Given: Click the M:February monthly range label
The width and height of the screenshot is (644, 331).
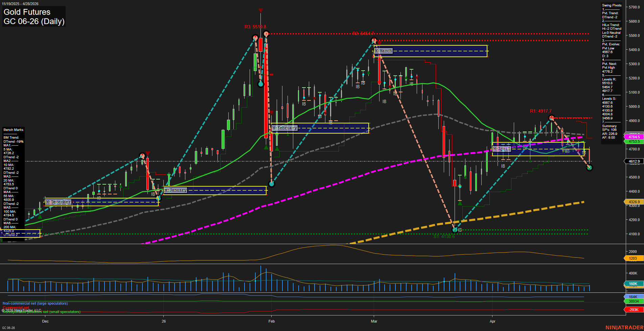Looking at the screenshot, I should click(284, 128).
